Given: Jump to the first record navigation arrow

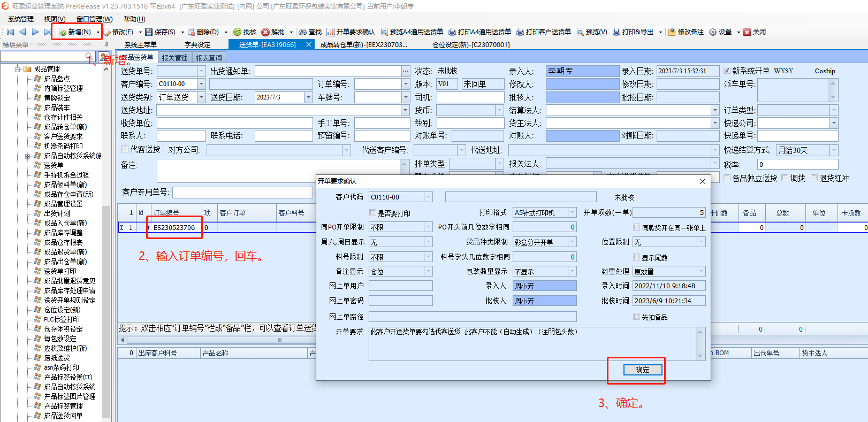Looking at the screenshot, I should click(10, 32).
